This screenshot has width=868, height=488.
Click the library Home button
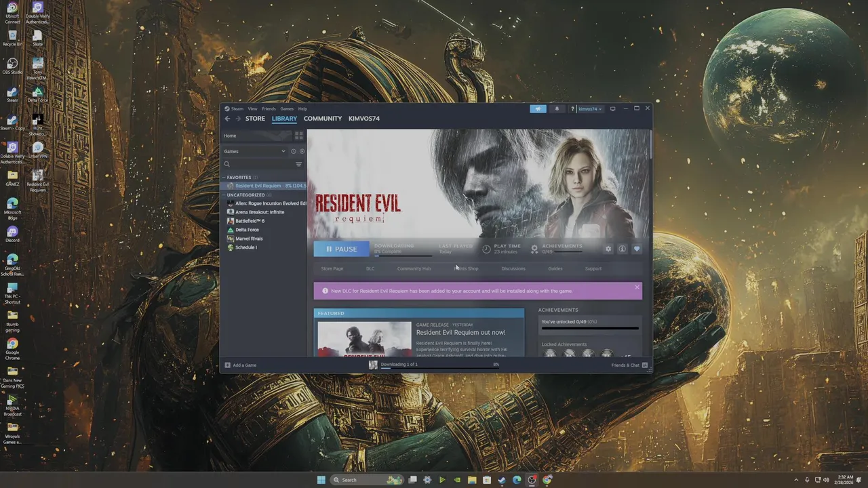(257, 136)
